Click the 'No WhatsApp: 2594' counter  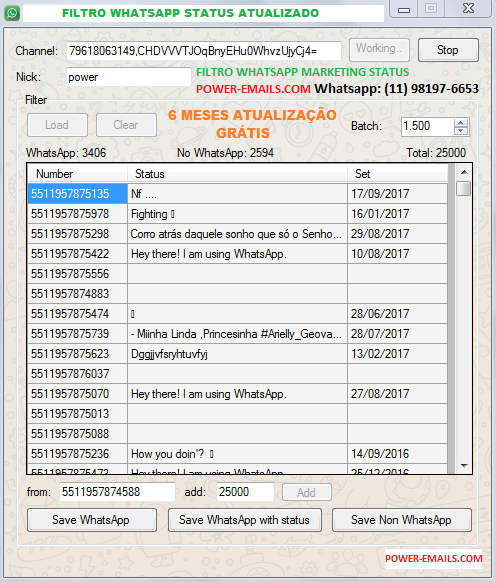(225, 153)
